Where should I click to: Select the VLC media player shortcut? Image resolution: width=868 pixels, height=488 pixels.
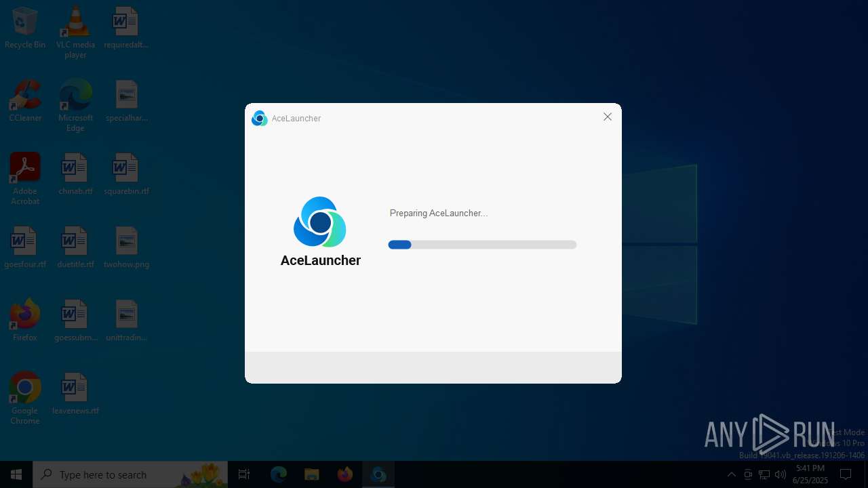(x=75, y=33)
